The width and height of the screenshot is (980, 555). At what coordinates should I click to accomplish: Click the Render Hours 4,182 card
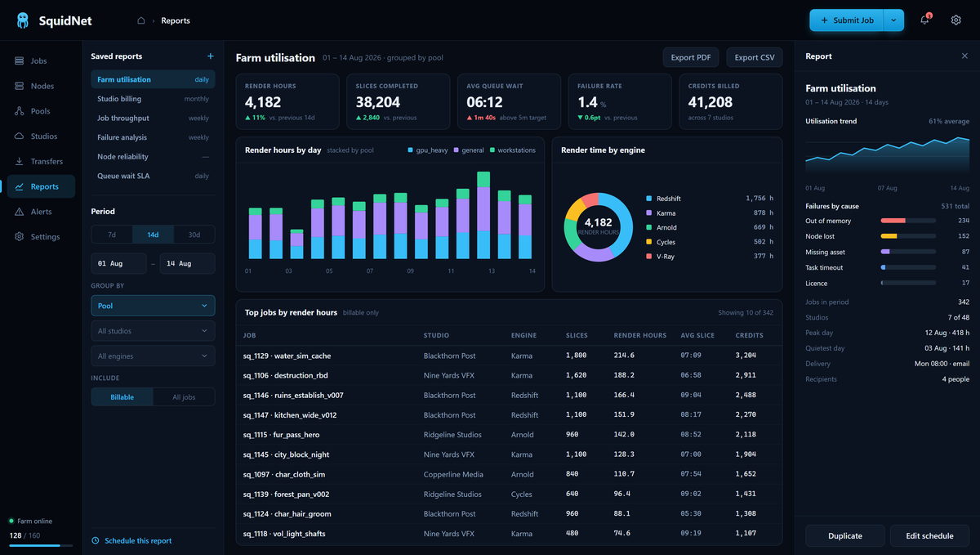pos(287,101)
